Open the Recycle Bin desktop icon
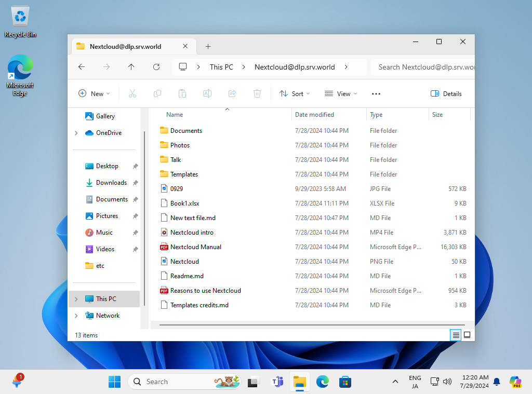 pos(20,22)
